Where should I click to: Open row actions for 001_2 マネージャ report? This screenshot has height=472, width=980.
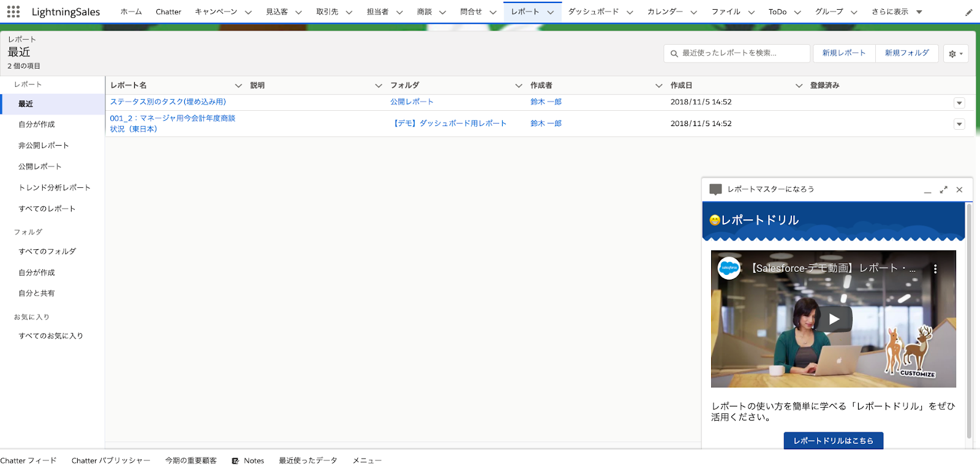tap(959, 124)
